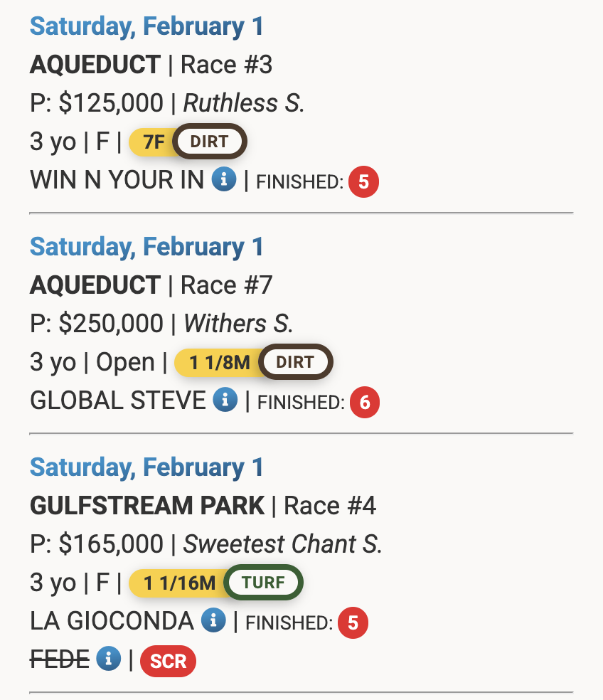Select the DIRT surface tag for Race #3
Screen dimensions: 603x700
(x=209, y=142)
